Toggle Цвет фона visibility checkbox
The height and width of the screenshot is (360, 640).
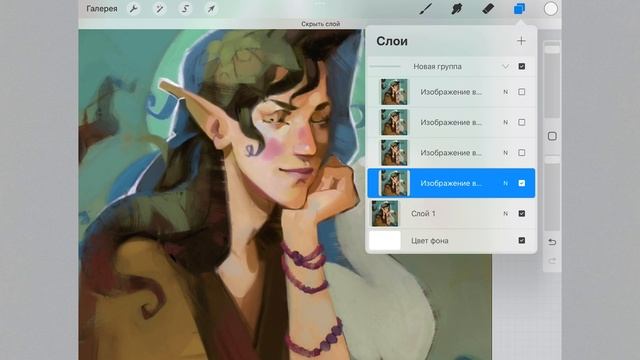pos(522,240)
